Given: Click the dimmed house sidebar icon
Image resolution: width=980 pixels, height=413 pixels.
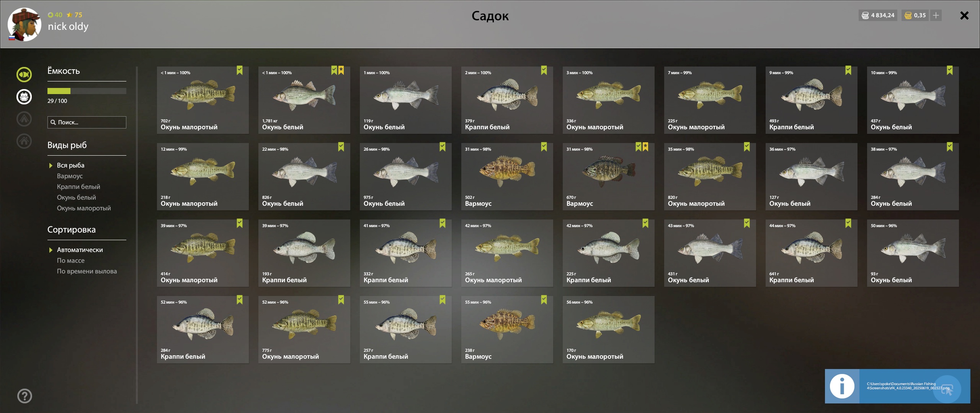Looking at the screenshot, I should pyautogui.click(x=24, y=141).
